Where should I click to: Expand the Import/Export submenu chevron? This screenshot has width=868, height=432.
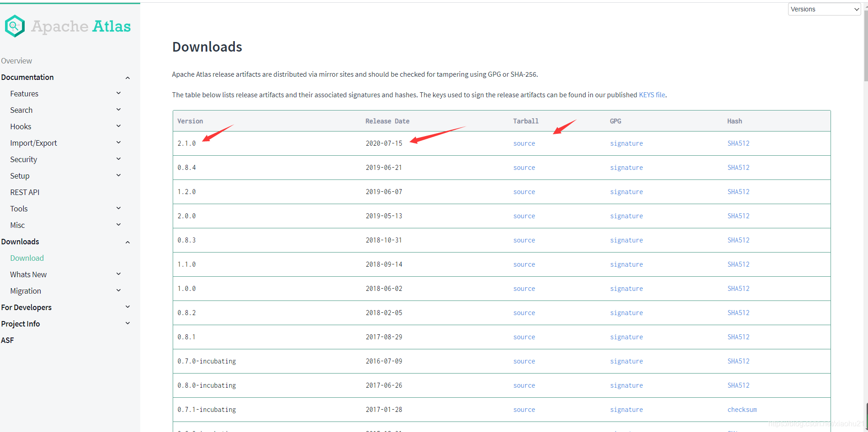click(118, 142)
